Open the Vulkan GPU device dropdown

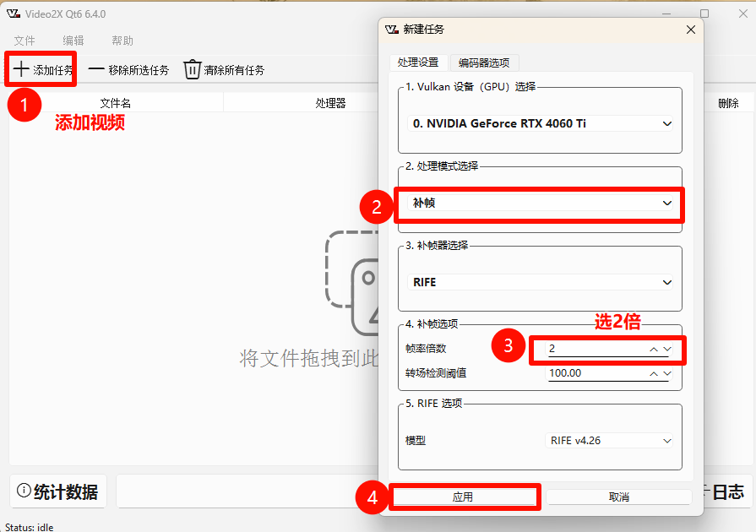tap(540, 123)
